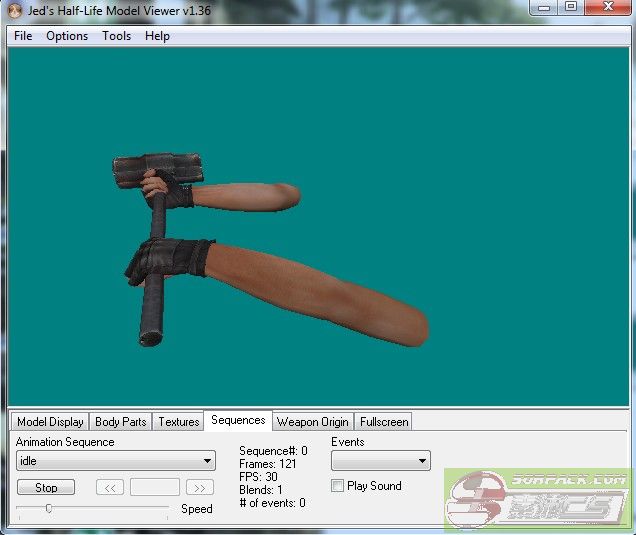
Task: Open the Options menu
Action: pos(67,36)
